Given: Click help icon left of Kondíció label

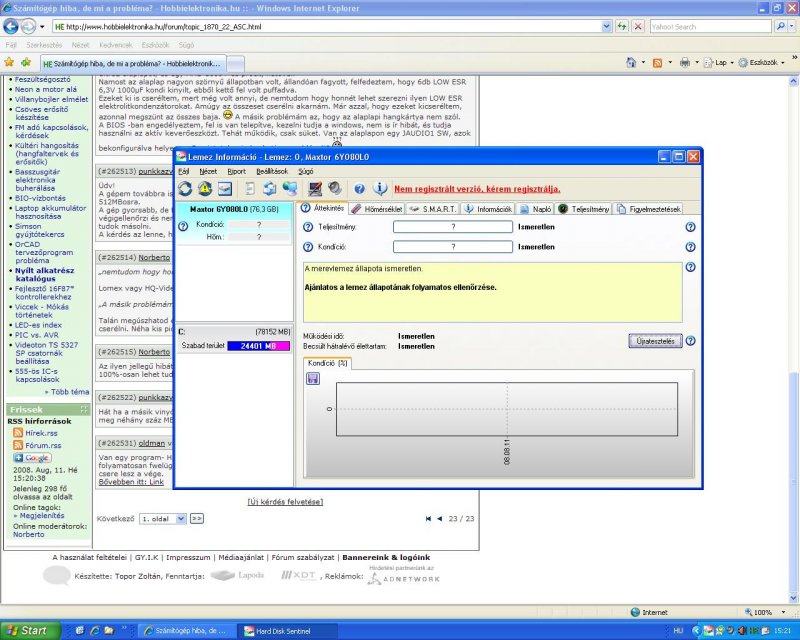Looking at the screenshot, I should click(308, 247).
